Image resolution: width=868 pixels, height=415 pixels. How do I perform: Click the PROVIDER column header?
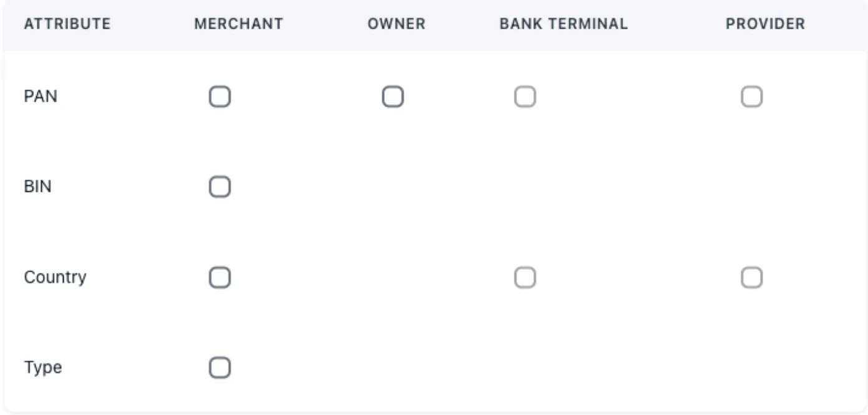tap(765, 24)
